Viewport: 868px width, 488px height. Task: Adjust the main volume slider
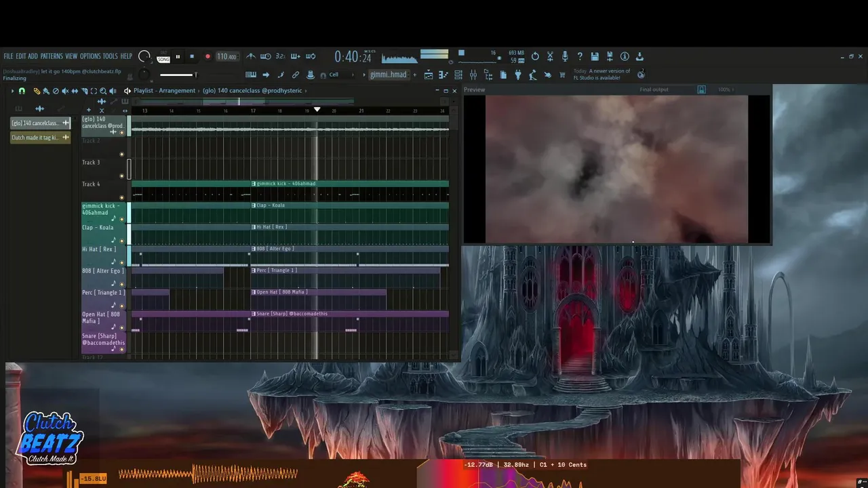(x=178, y=75)
